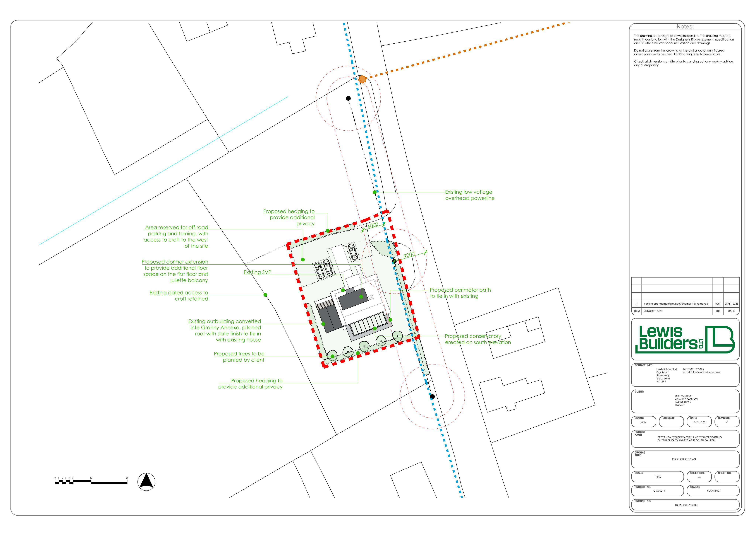The image size is (756, 535).
Task: Click the project name text about conservatory
Action: point(690,439)
